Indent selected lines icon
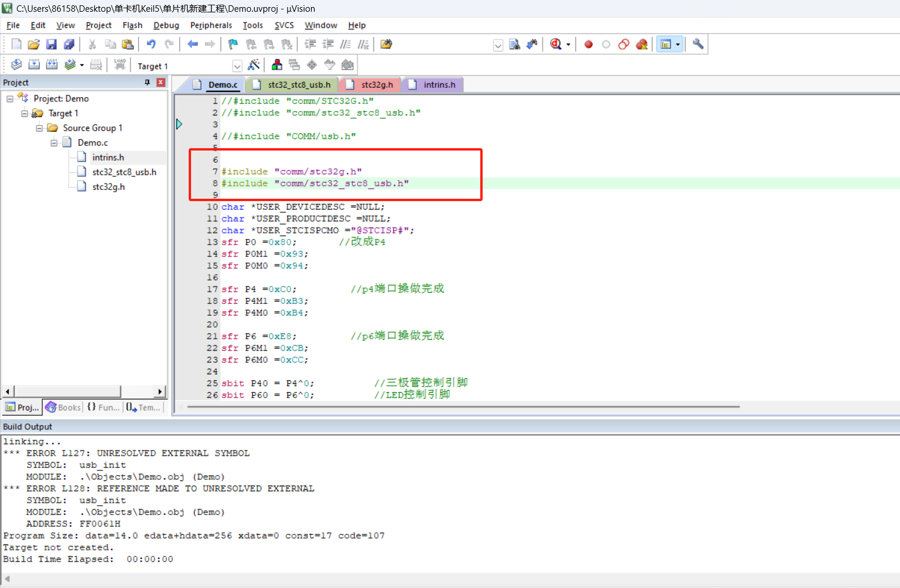 310,44
